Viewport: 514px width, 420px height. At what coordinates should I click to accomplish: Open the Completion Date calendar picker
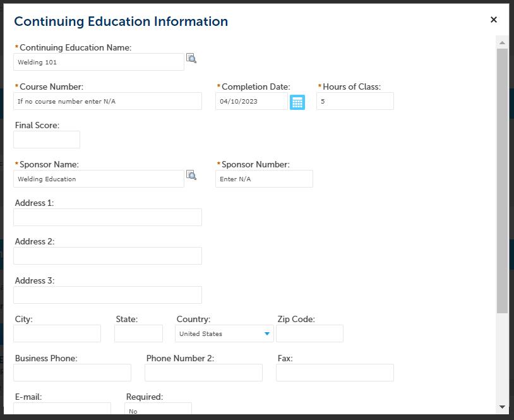(x=297, y=102)
